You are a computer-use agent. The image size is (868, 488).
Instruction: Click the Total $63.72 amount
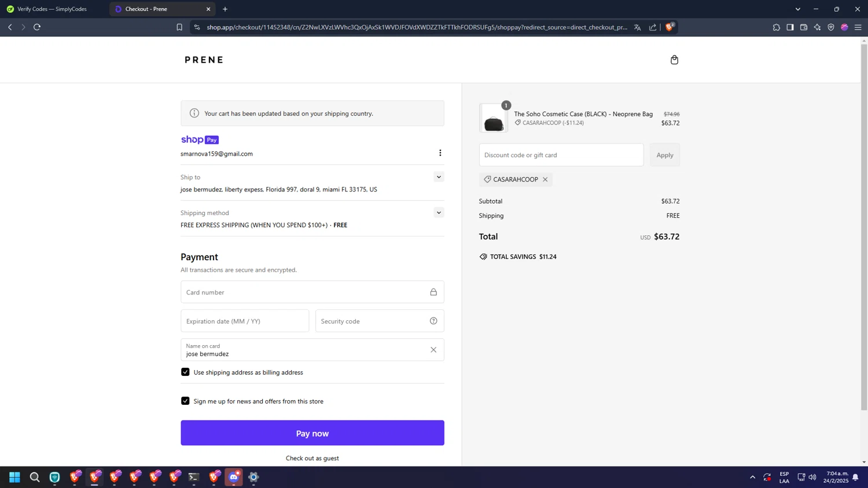667,236
